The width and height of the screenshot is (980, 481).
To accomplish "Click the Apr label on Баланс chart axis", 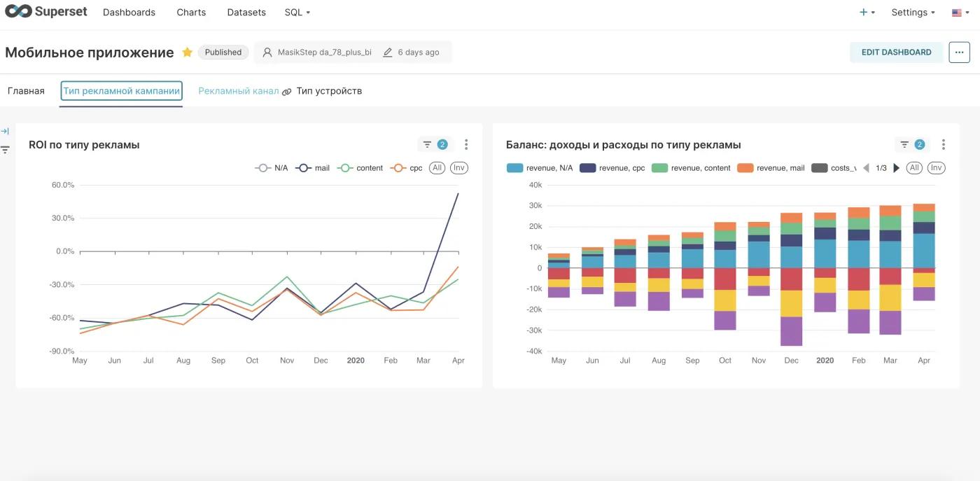I will pos(924,361).
